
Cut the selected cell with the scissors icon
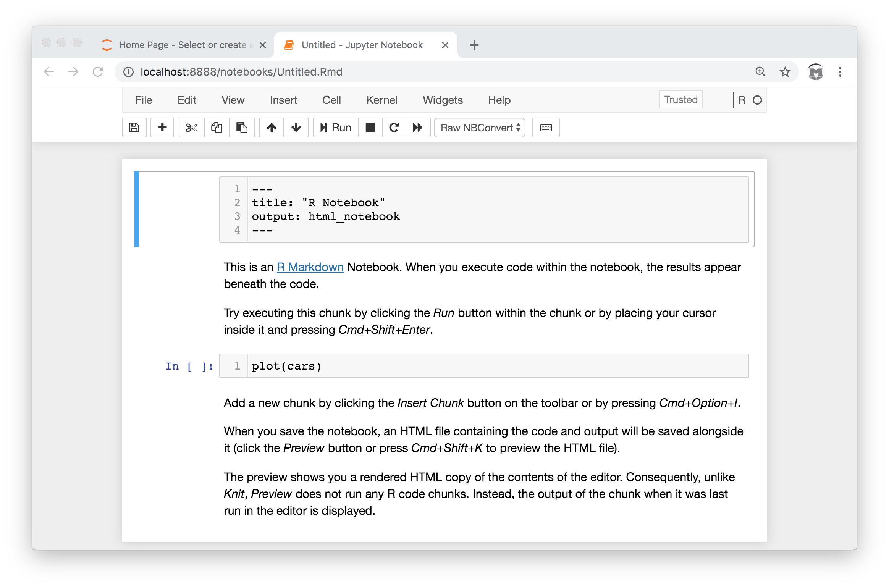(x=191, y=128)
